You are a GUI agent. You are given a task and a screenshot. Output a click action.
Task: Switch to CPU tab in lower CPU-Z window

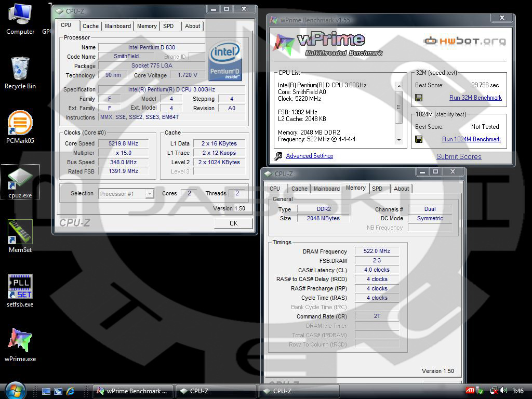275,189
